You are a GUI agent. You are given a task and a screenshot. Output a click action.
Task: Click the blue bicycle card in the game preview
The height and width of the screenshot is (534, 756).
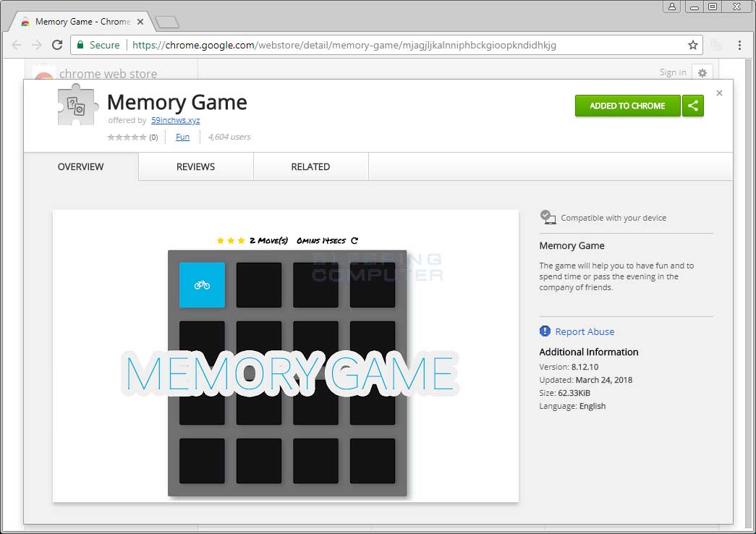pos(202,285)
